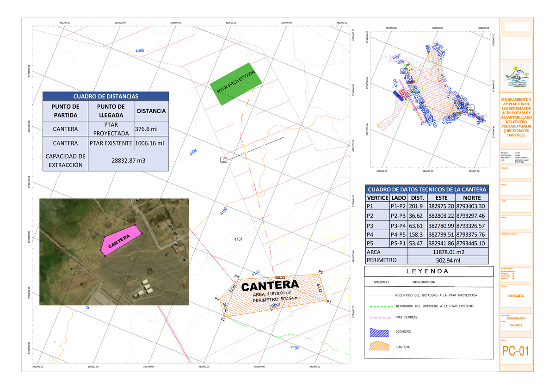Image resolution: width=555 pixels, height=392 pixels.
Task: Select the P1-P2 side cell
Action: tap(399, 207)
